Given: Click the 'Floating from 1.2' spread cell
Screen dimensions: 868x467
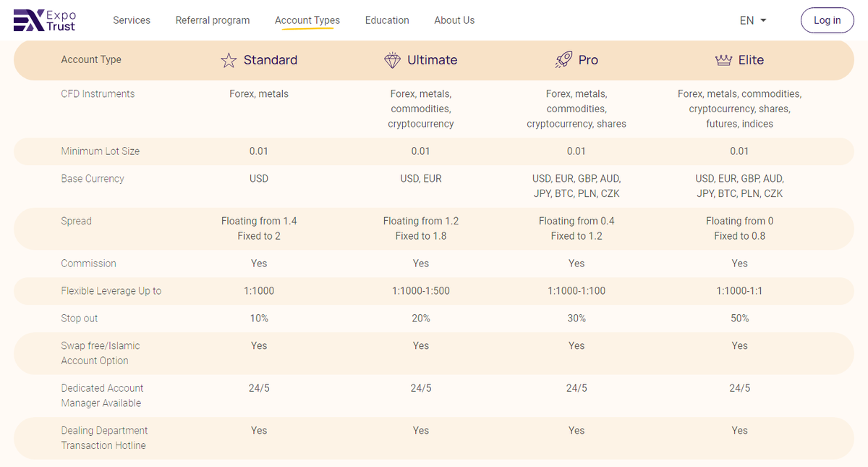Looking at the screenshot, I should click(421, 221).
